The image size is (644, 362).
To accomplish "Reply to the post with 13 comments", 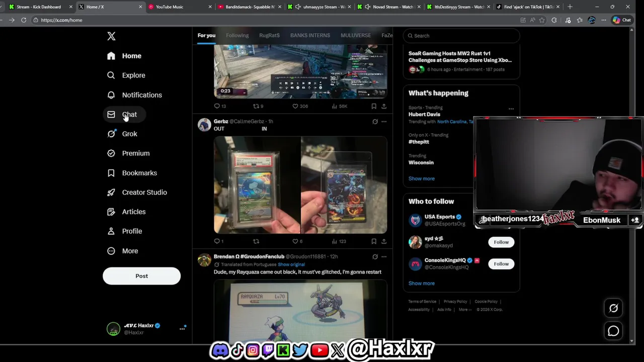I will click(x=220, y=106).
